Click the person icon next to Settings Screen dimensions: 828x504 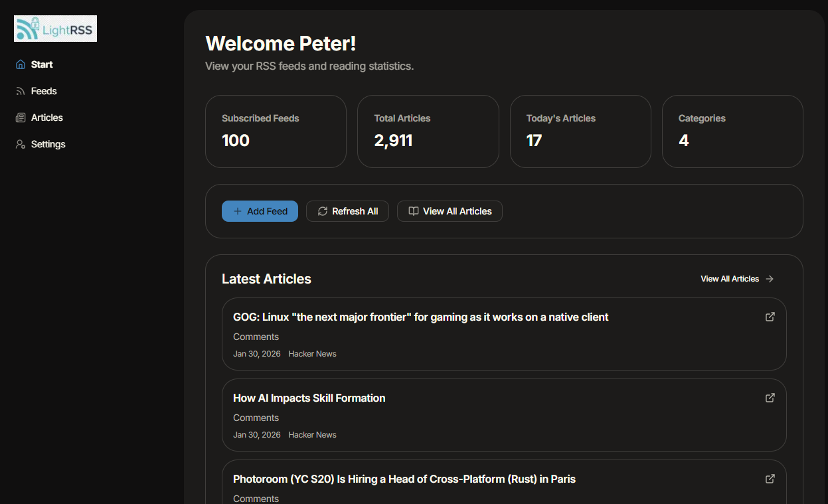(20, 144)
